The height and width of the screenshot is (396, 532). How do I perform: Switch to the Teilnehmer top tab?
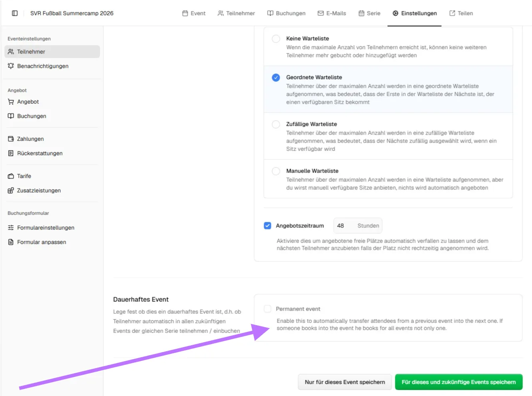coord(236,13)
